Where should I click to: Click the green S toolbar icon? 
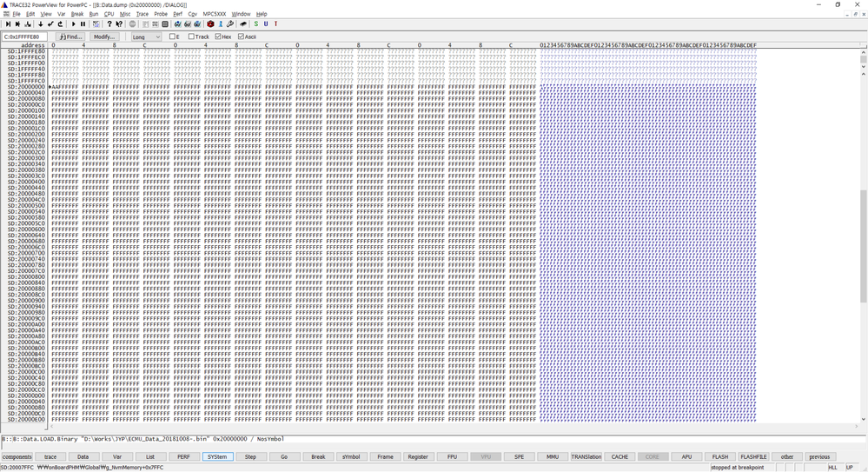(x=255, y=23)
